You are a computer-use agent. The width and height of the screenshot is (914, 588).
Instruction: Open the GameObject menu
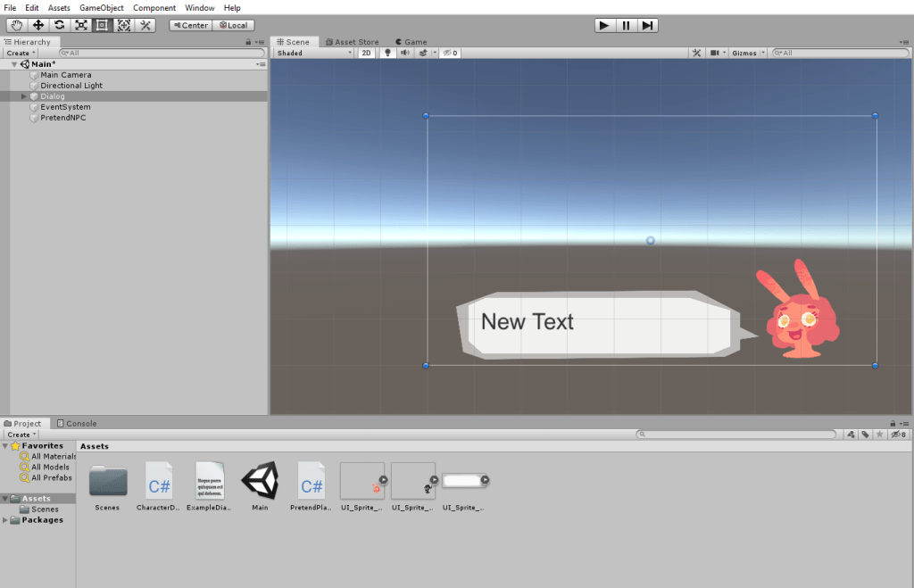pyautogui.click(x=101, y=8)
